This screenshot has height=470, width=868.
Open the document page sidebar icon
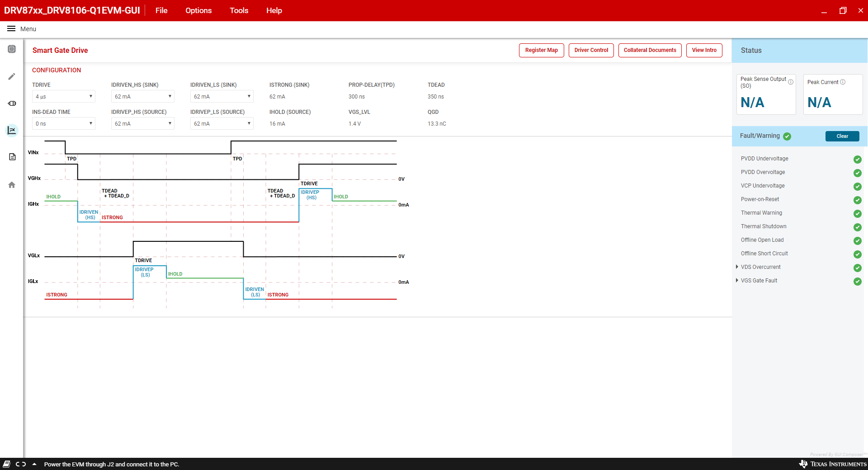[x=12, y=157]
